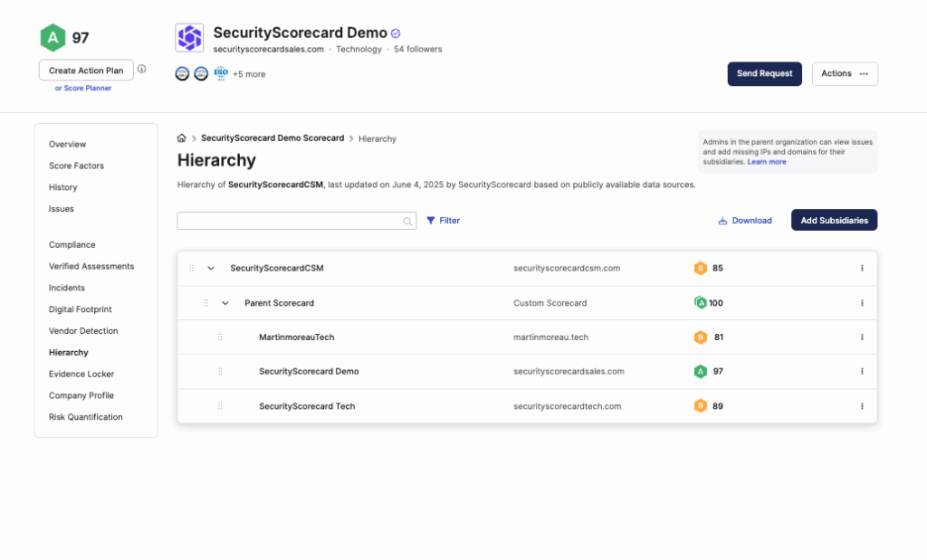Open Issues in the sidebar
This screenshot has width=927, height=560.
coord(62,209)
